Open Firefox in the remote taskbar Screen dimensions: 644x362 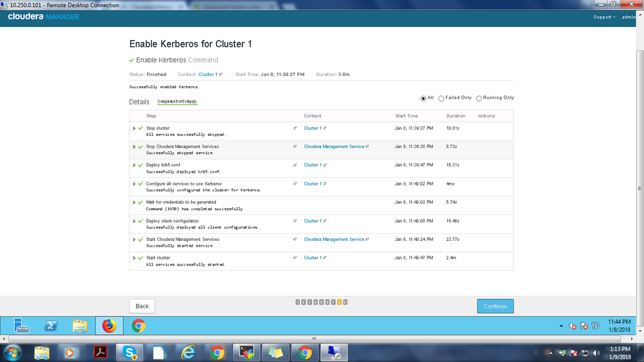109,326
